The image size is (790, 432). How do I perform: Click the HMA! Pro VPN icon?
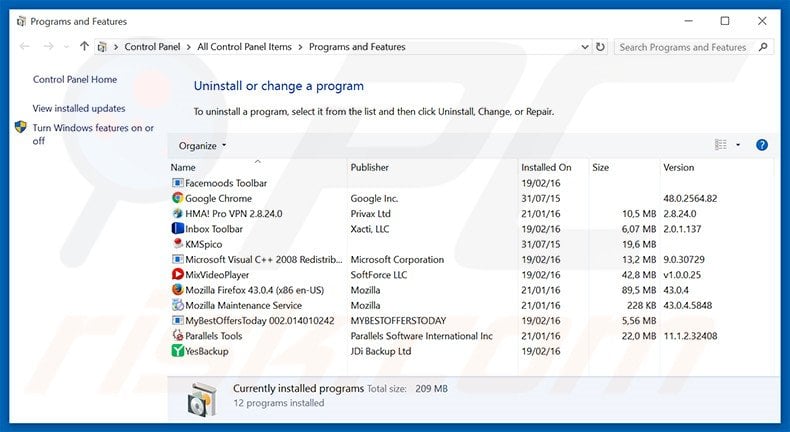177,213
